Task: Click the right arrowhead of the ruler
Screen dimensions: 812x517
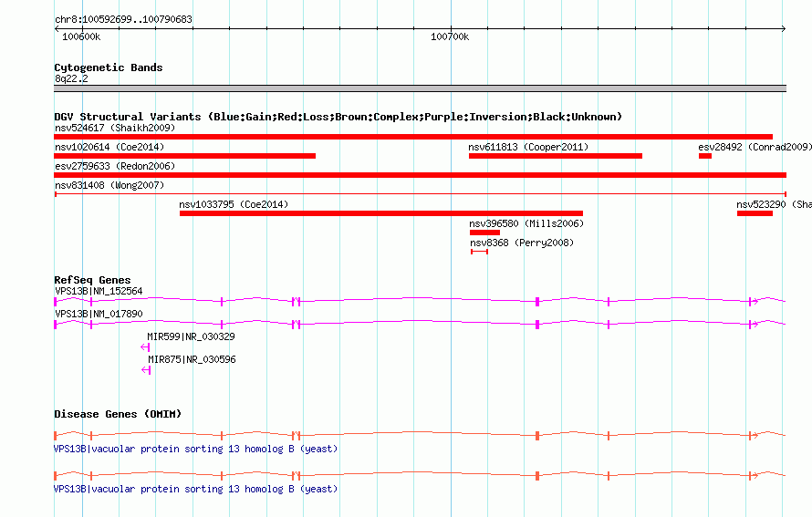Action: [784, 28]
